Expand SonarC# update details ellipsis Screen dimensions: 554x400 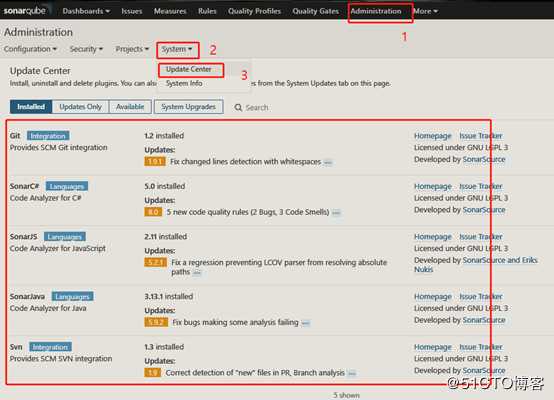(x=336, y=213)
